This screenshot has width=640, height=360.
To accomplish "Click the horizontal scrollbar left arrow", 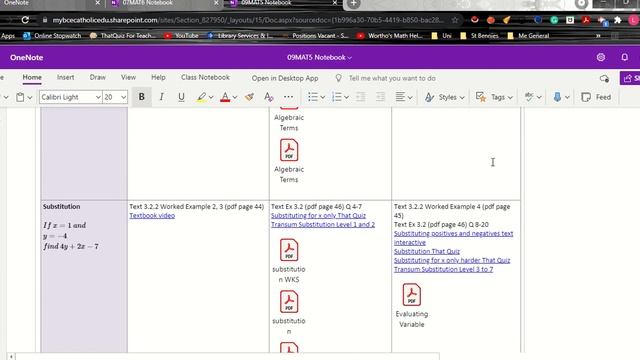I will coord(11,356).
